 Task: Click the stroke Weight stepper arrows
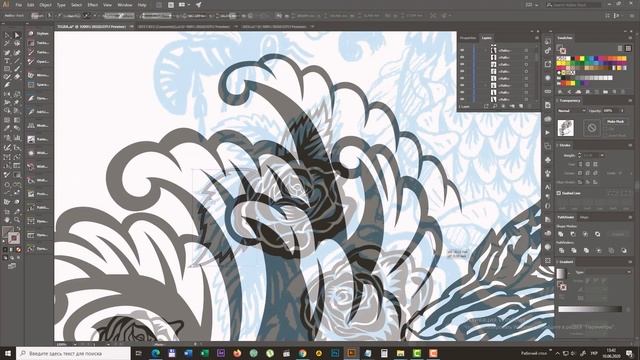[579, 156]
